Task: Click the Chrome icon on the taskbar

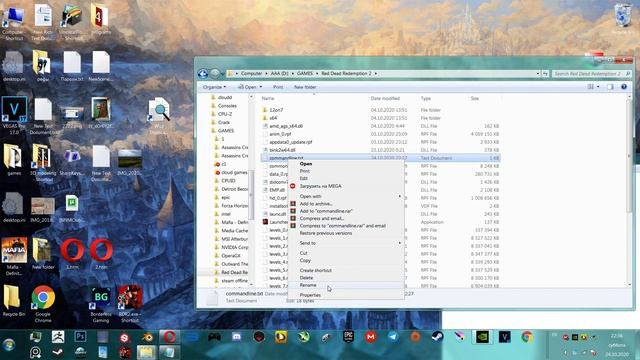Action: (x=527, y=337)
